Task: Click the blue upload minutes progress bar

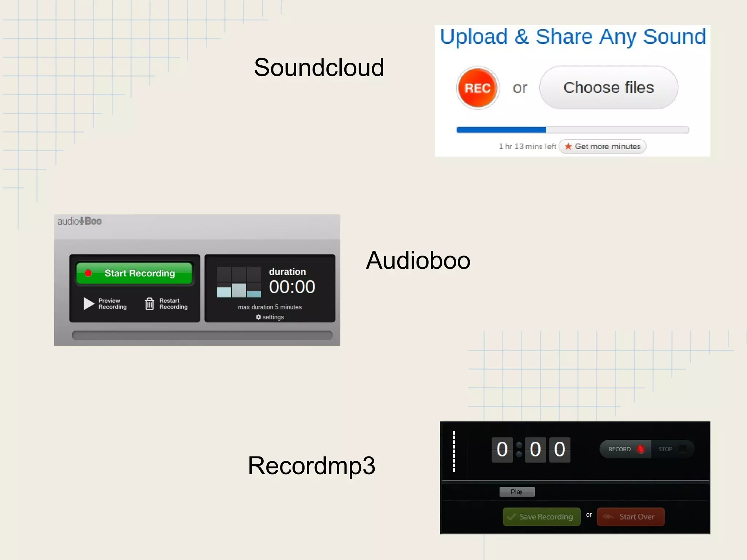Action: pyautogui.click(x=572, y=130)
